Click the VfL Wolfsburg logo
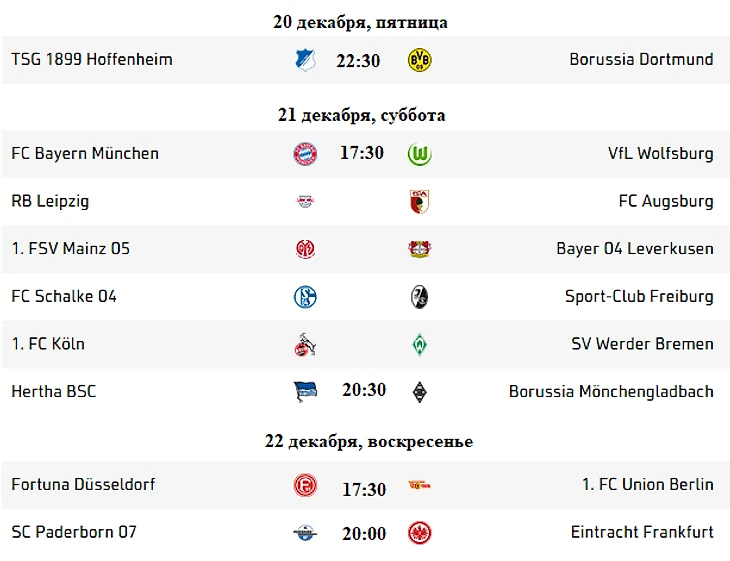This screenshot has width=730, height=561. pos(419,154)
